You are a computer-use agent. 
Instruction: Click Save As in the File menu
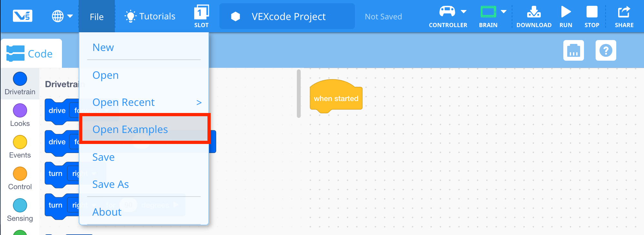coord(110,184)
